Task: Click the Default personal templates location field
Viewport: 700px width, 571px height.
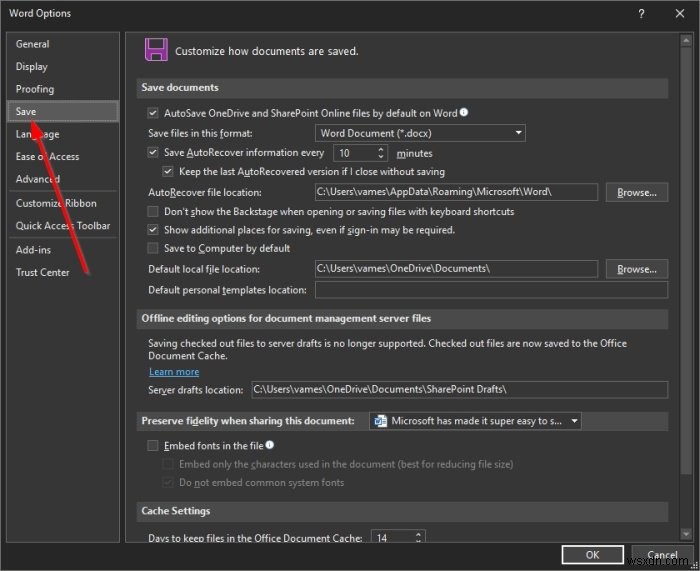Action: point(492,290)
